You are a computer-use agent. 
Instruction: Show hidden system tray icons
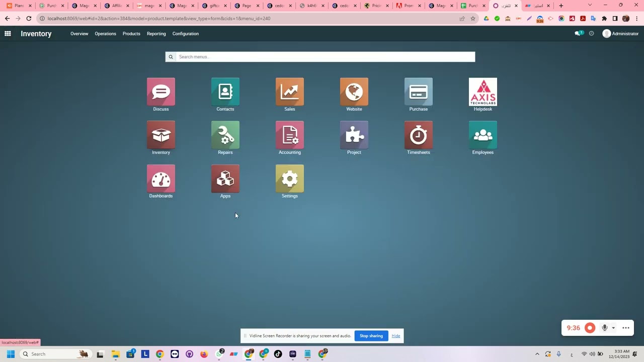(x=537, y=354)
